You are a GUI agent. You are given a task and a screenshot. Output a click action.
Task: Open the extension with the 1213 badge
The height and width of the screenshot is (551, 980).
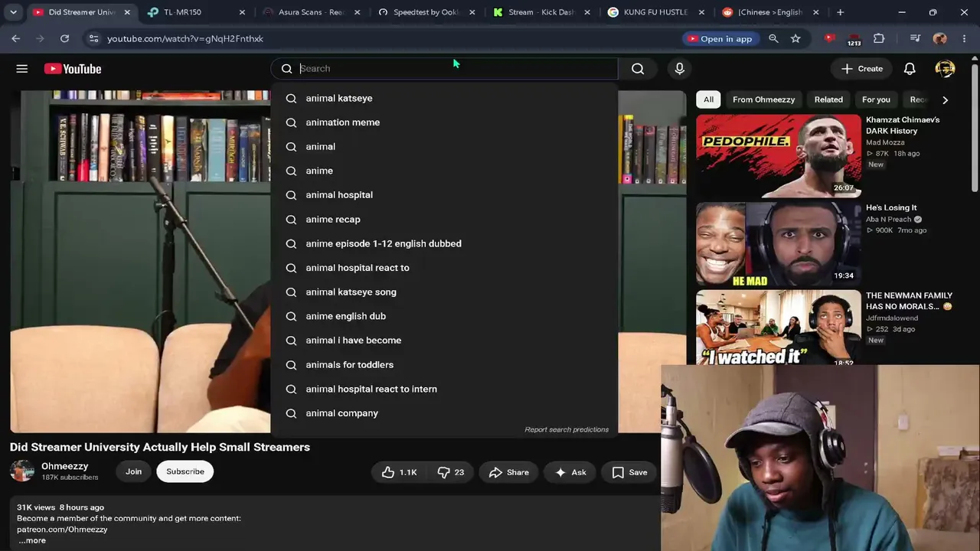click(854, 39)
